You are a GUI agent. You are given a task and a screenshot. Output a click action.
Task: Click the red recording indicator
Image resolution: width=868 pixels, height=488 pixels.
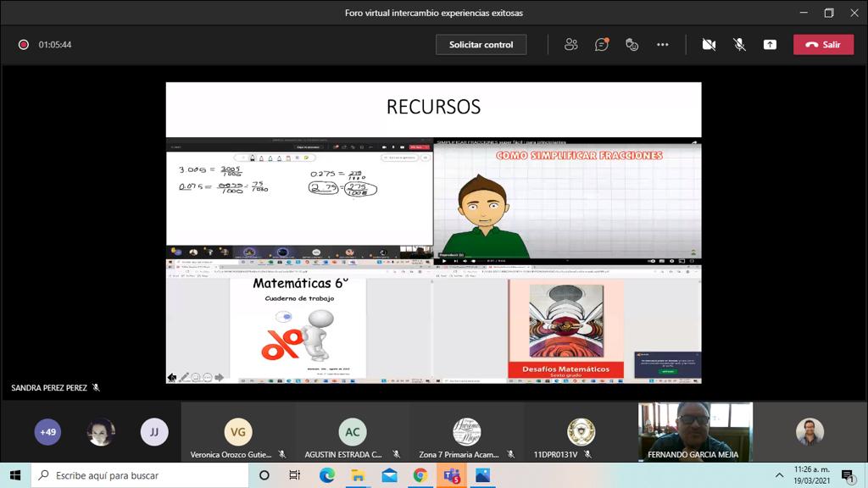click(x=24, y=45)
